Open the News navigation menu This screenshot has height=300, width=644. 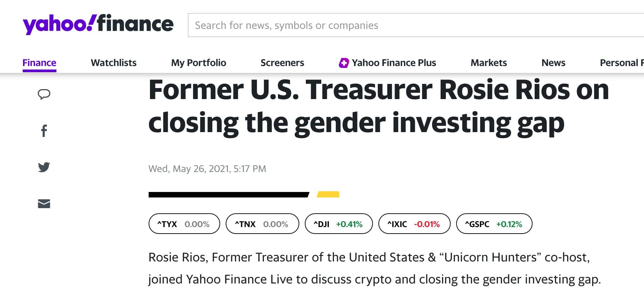[x=553, y=62]
